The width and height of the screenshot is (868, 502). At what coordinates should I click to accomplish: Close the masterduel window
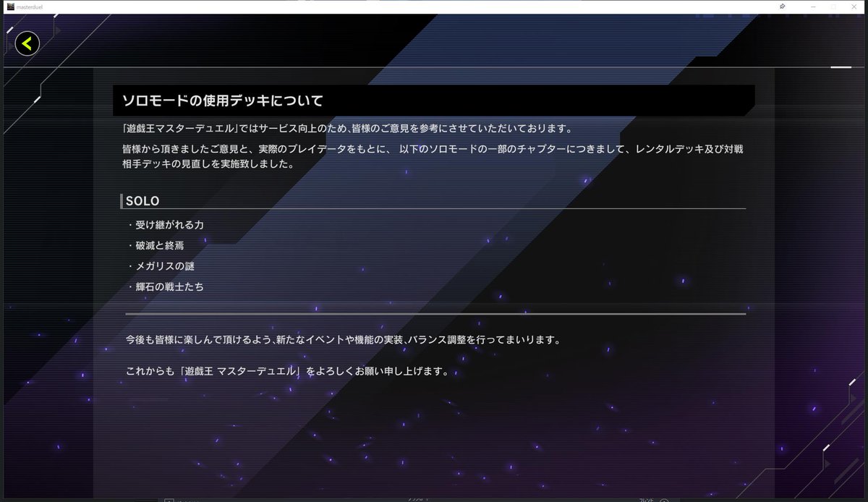pyautogui.click(x=856, y=7)
